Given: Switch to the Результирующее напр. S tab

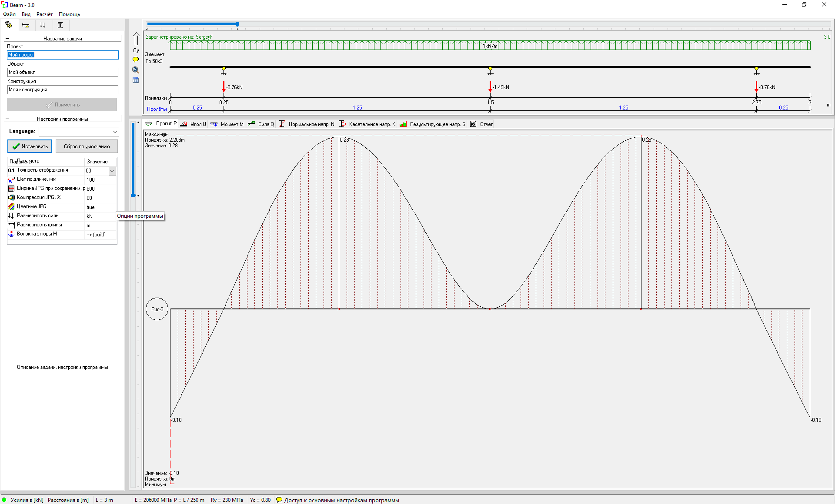Looking at the screenshot, I should click(432, 124).
